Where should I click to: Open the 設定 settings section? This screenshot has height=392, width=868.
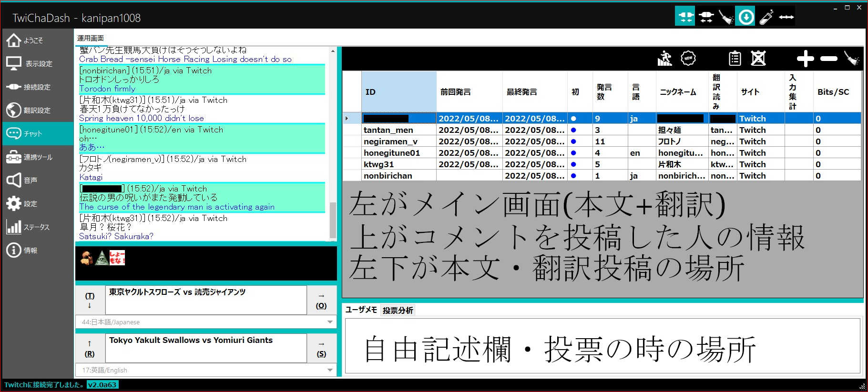[37, 203]
